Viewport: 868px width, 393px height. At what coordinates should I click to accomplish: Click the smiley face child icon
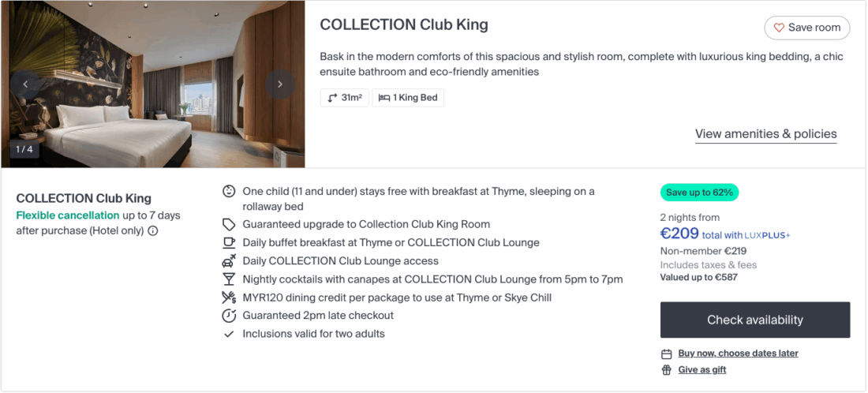coord(229,191)
